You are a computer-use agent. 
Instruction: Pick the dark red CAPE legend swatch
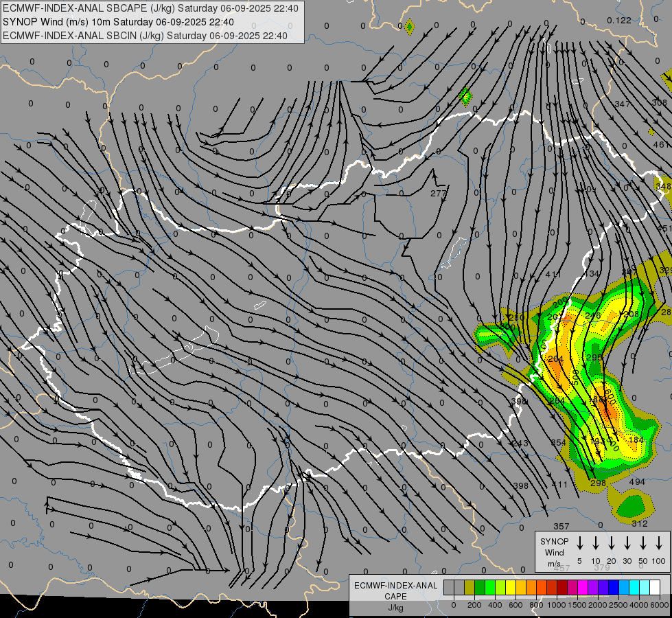[562, 588]
